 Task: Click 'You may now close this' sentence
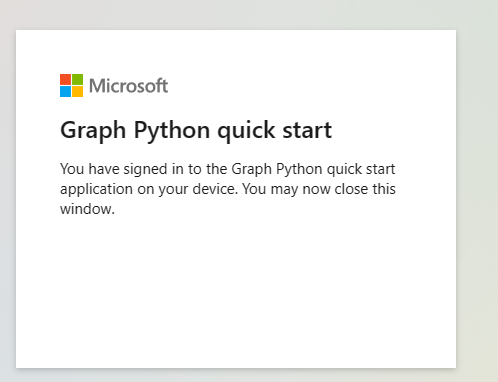[x=319, y=189]
